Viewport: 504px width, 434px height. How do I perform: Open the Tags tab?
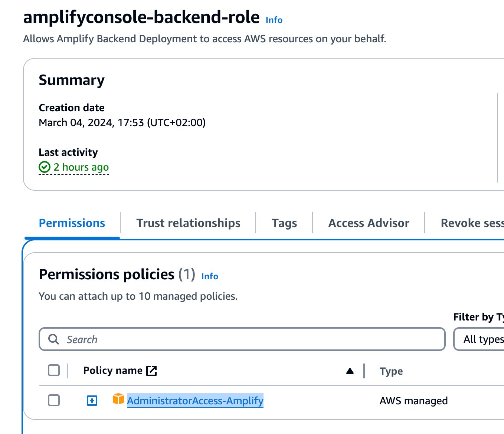click(284, 223)
